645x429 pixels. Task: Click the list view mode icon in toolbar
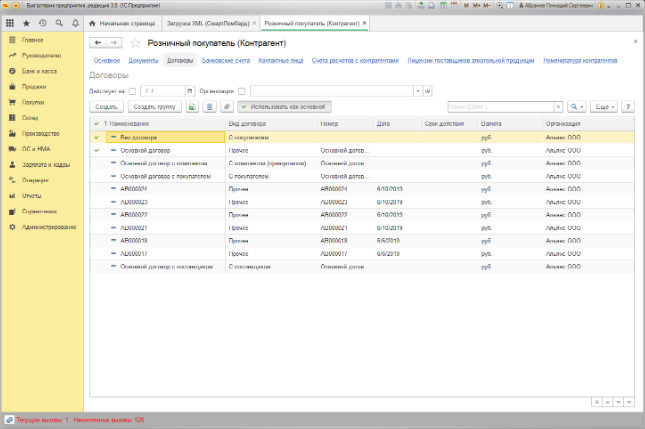click(209, 107)
